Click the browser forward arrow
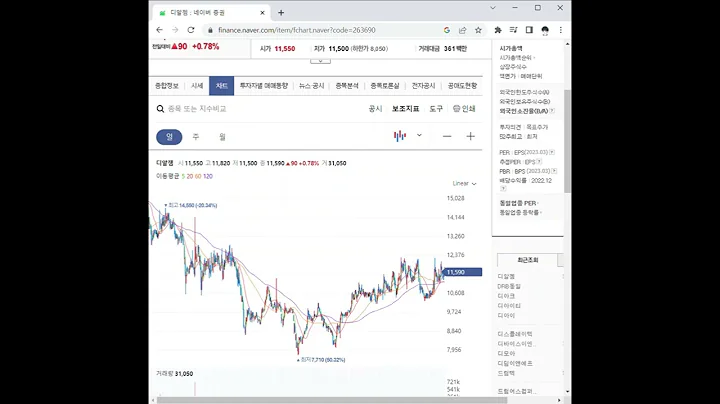 (175, 30)
